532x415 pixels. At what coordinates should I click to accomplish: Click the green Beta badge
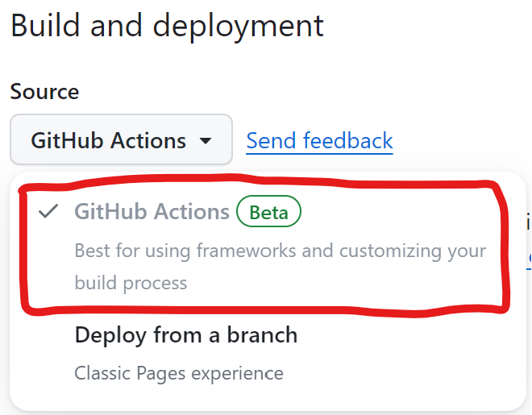pyautogui.click(x=268, y=213)
